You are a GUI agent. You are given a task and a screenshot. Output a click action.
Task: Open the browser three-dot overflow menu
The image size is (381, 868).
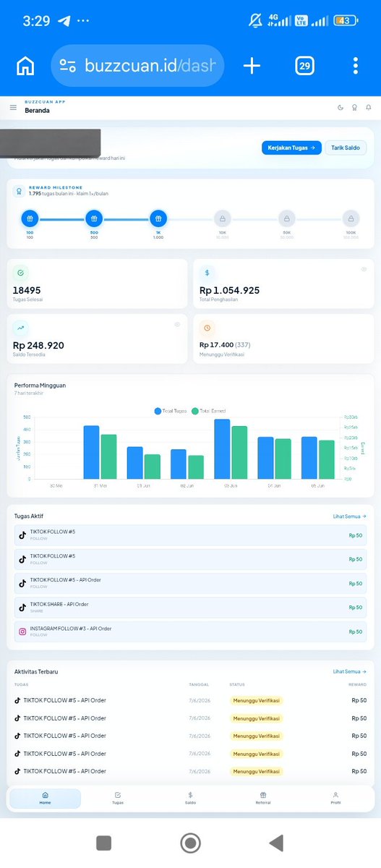356,66
